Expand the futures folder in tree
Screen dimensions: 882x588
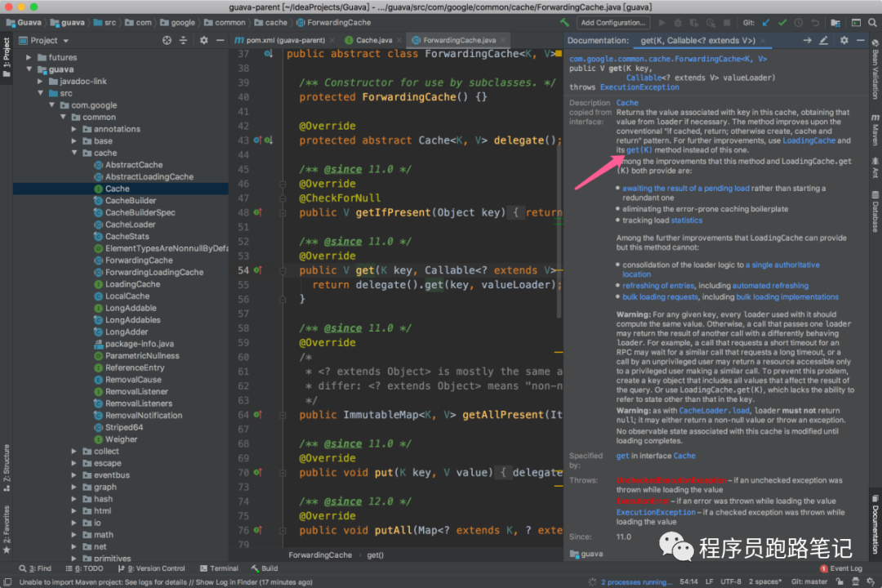[x=30, y=58]
